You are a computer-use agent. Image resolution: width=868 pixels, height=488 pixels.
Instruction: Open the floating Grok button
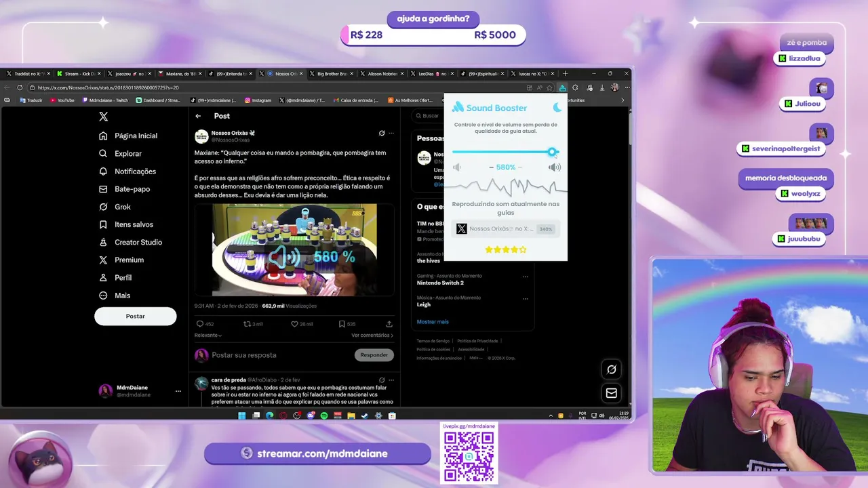pos(611,369)
